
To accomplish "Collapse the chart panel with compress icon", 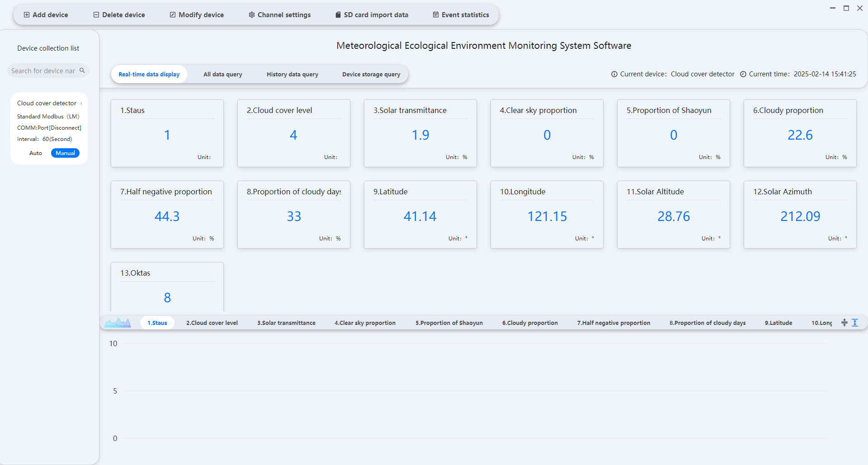I will point(844,323).
